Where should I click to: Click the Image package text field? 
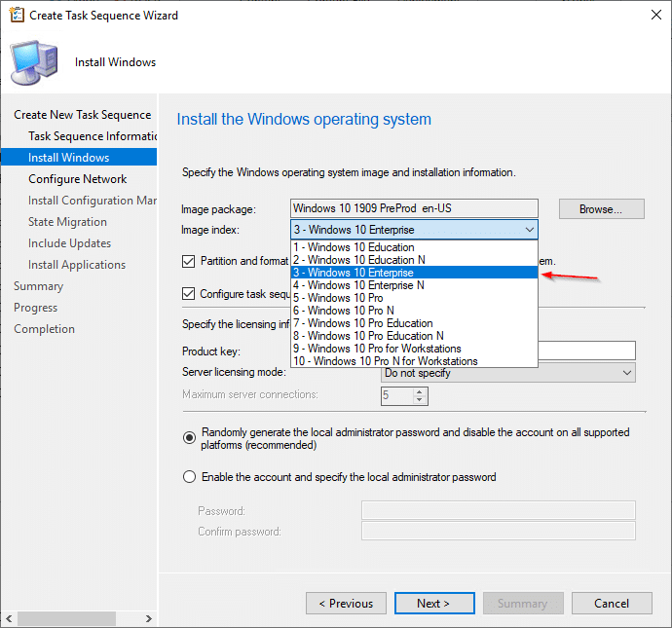tap(414, 208)
